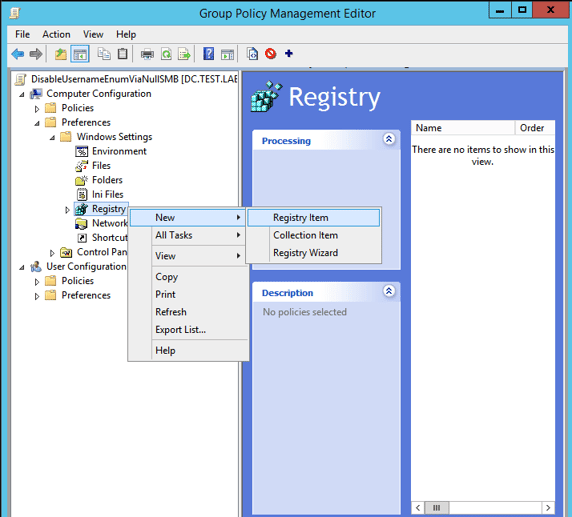Click the Up One Level folder icon

click(61, 54)
